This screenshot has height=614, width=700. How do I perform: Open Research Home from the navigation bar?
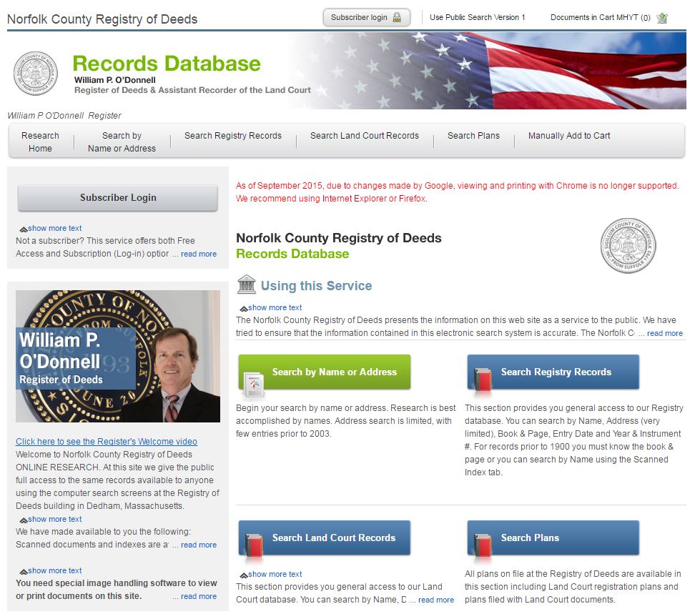tap(40, 142)
